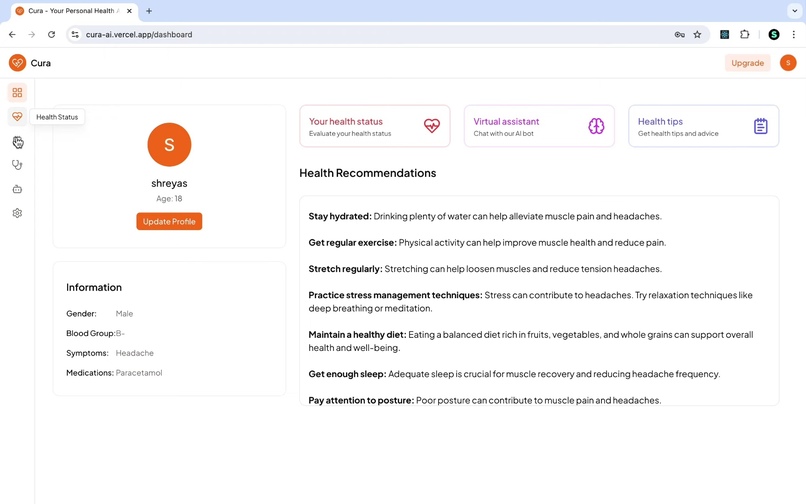Open the stethoscope icon in sidebar

[17, 165]
